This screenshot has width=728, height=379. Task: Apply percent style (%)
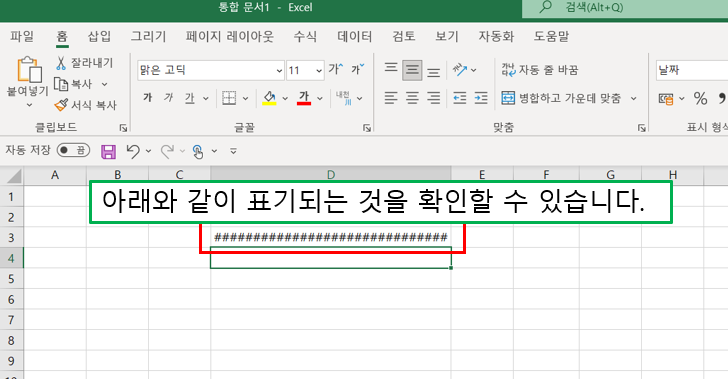tap(700, 98)
